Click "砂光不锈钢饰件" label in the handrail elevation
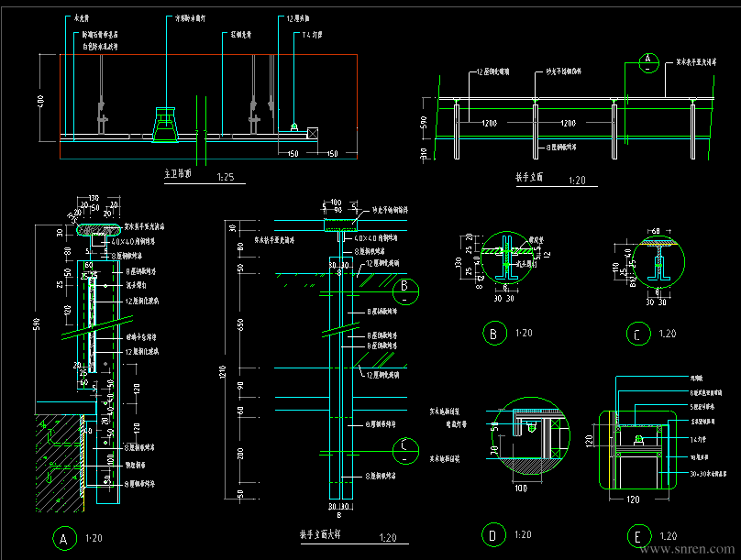741x560 pixels. (564, 71)
